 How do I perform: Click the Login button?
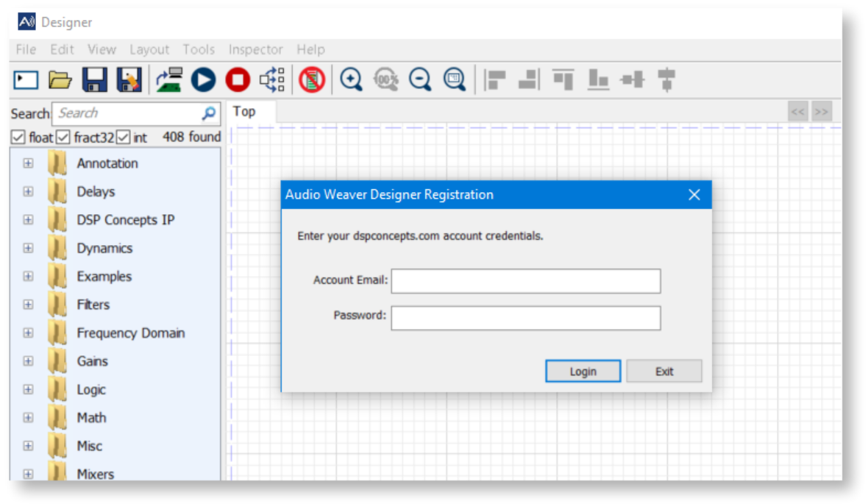click(x=583, y=372)
